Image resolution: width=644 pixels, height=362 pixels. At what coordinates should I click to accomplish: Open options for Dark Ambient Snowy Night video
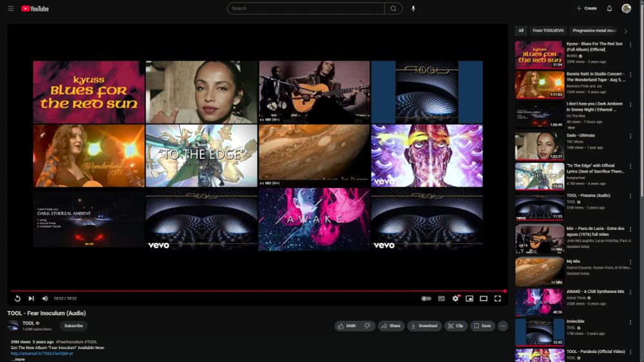(630, 105)
